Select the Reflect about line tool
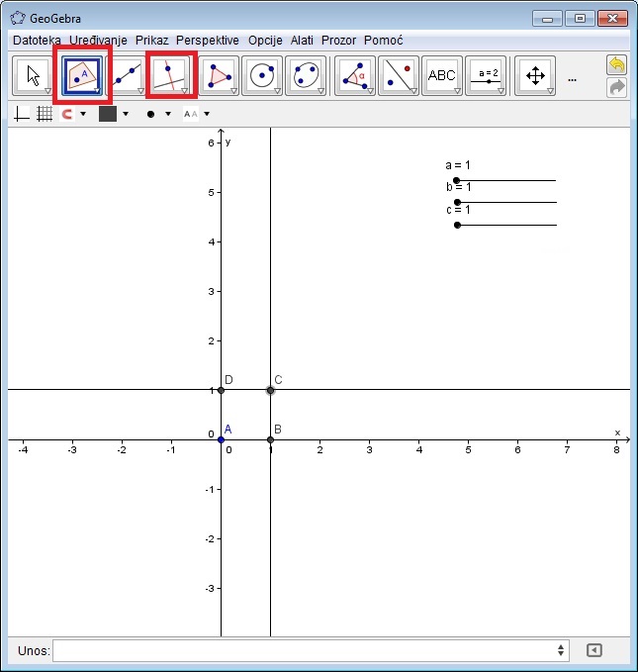 pyautogui.click(x=398, y=75)
